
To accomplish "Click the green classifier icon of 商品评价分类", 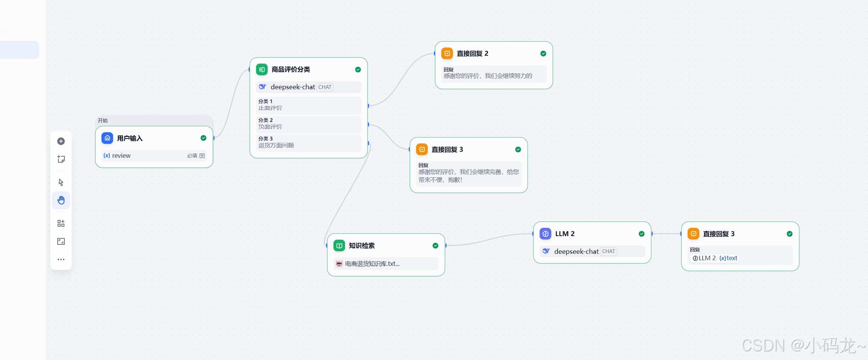I will [262, 70].
